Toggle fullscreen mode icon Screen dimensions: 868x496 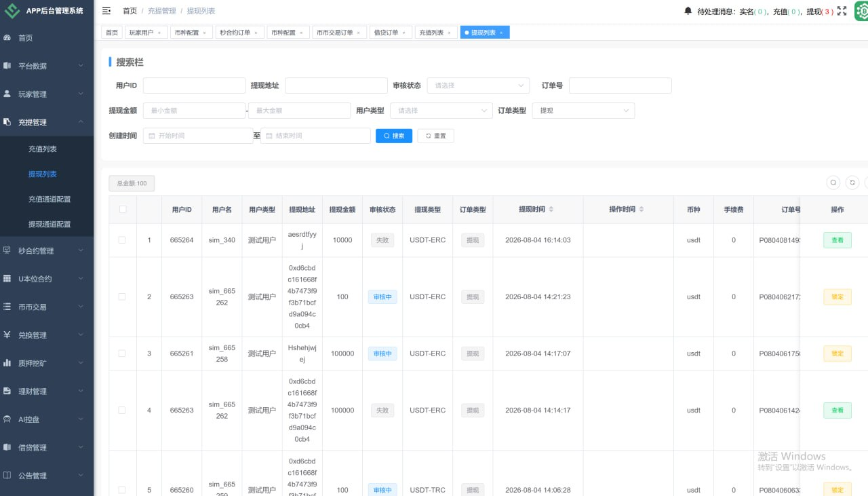point(842,11)
